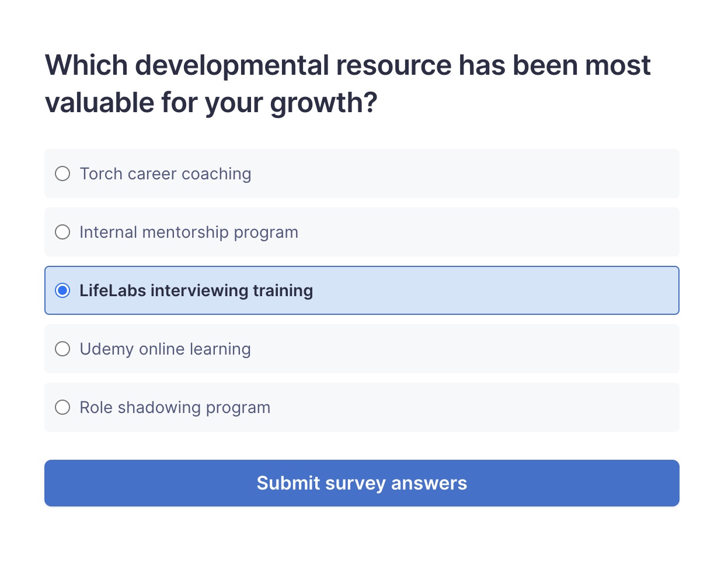Viewport: 728px width, 576px height.
Task: Submit survey answers with the blue button
Action: click(362, 483)
